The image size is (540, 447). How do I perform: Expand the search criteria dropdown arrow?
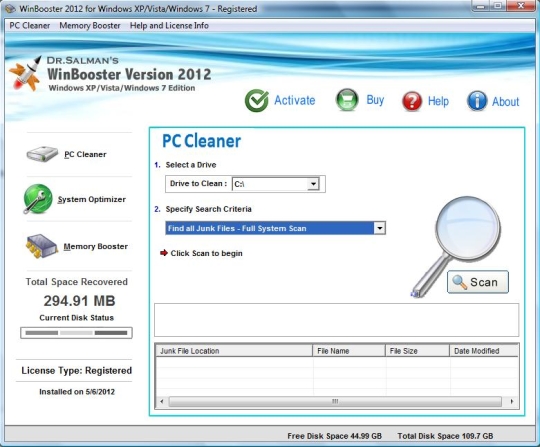380,228
